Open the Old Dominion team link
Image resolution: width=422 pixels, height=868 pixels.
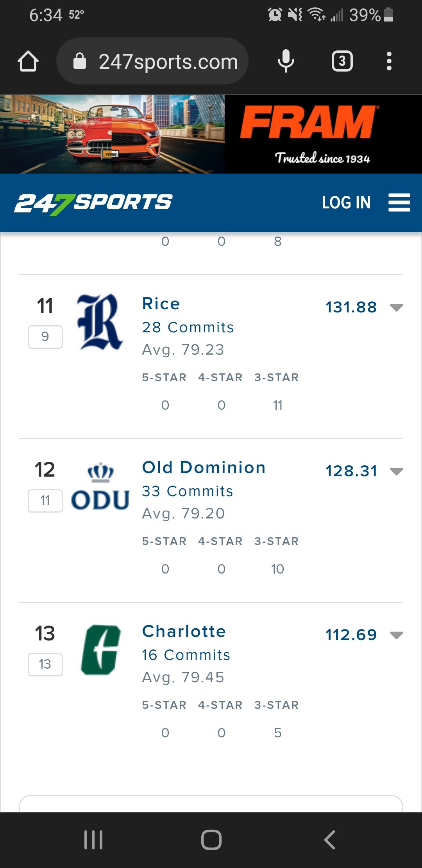point(204,468)
